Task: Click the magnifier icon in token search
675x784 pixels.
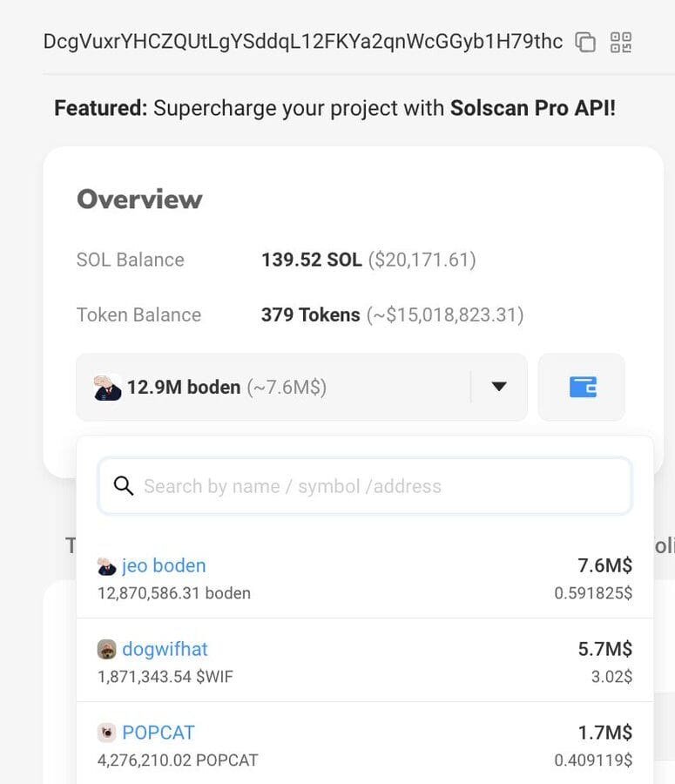Action: click(124, 486)
